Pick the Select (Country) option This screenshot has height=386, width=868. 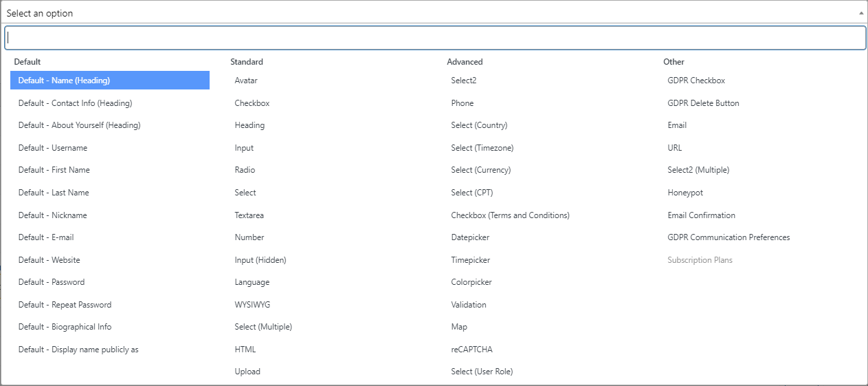point(543,125)
